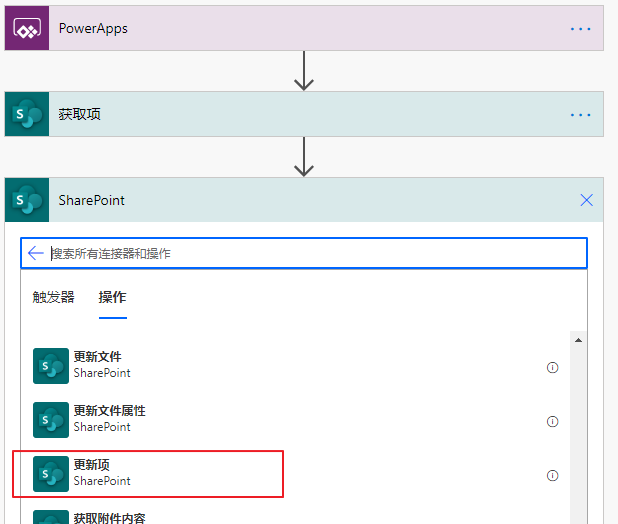618x524 pixels.
Task: Show info for 更新文件属性 action
Action: coord(552,422)
